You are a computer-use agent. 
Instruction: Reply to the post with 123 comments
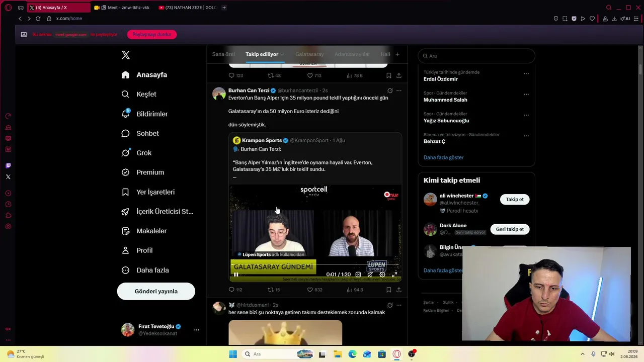point(236,75)
